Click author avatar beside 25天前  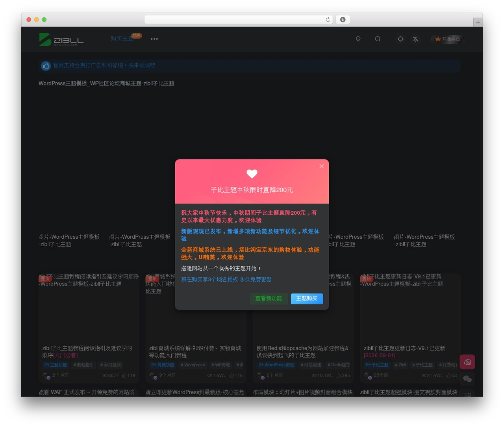pyautogui.click(x=368, y=376)
